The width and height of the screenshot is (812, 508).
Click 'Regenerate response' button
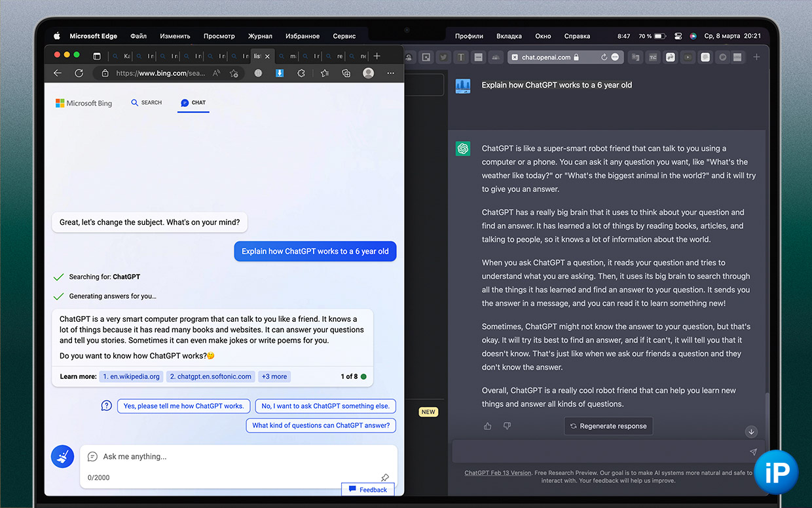608,426
